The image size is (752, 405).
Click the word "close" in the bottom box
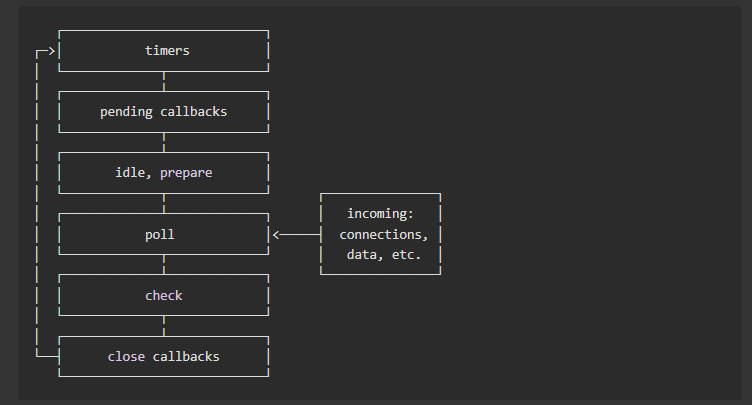[x=127, y=356]
